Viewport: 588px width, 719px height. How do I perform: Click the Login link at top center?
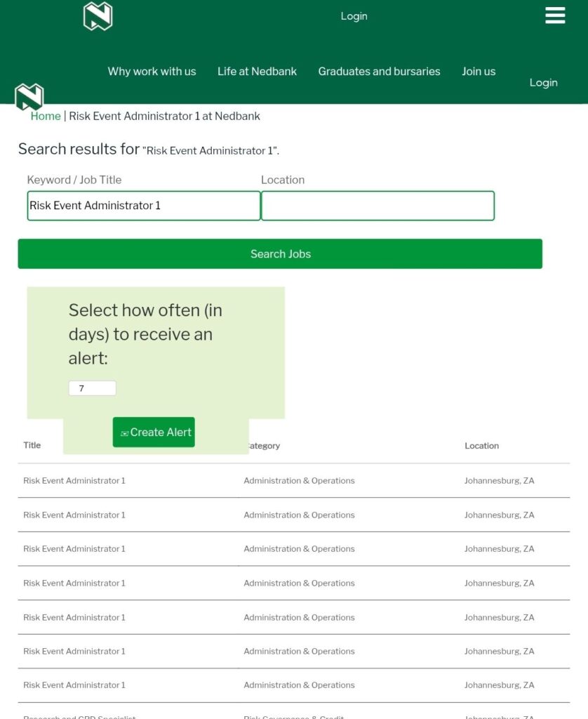coord(354,16)
